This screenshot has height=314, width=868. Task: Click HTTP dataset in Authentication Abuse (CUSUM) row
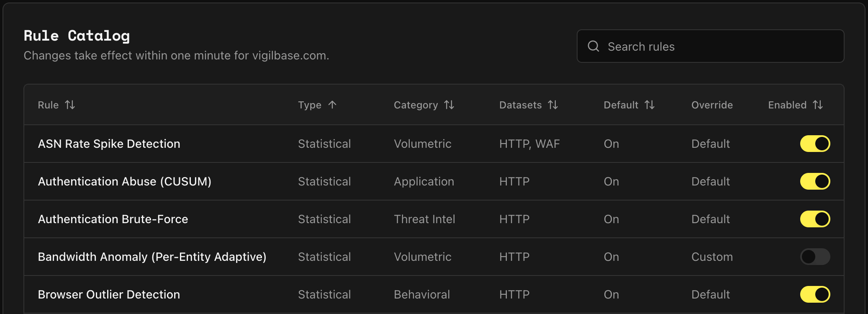pyautogui.click(x=514, y=181)
